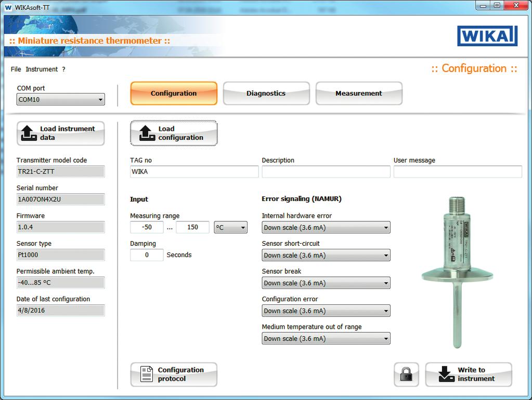This screenshot has width=532, height=400.
Task: Expand Medium temperature out of range dropdown
Action: [x=326, y=338]
